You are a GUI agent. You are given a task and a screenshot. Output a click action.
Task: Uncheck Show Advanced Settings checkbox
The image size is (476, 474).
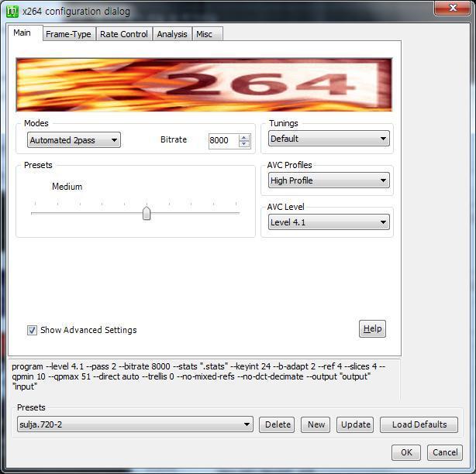point(32,330)
